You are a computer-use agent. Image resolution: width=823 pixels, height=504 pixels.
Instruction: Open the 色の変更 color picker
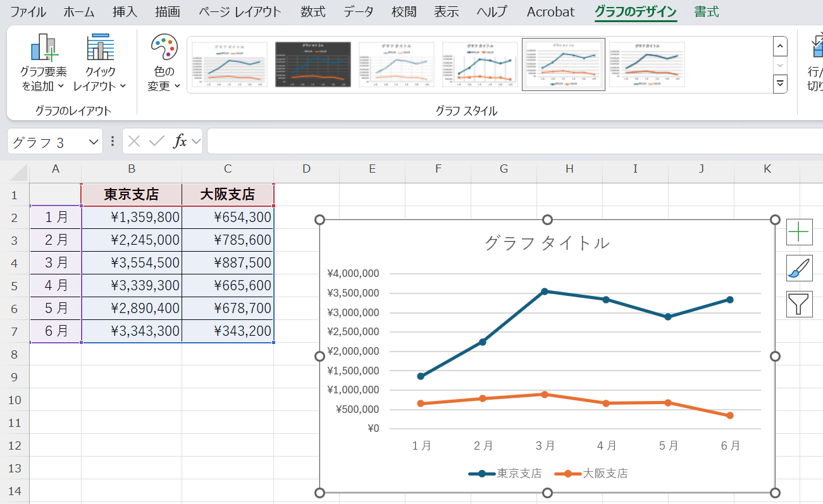click(163, 61)
